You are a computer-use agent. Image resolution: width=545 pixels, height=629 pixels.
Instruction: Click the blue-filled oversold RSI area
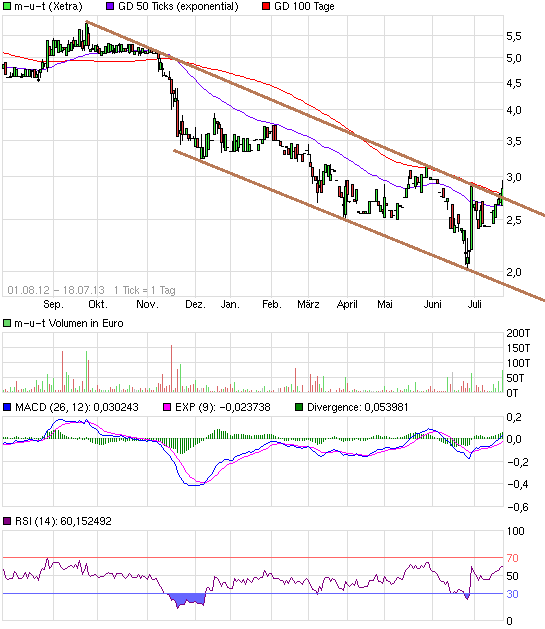[187, 599]
